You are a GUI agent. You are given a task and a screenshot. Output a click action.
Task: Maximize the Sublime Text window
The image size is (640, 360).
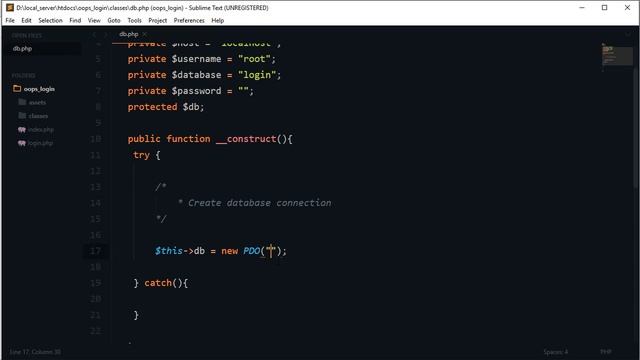pos(604,8)
